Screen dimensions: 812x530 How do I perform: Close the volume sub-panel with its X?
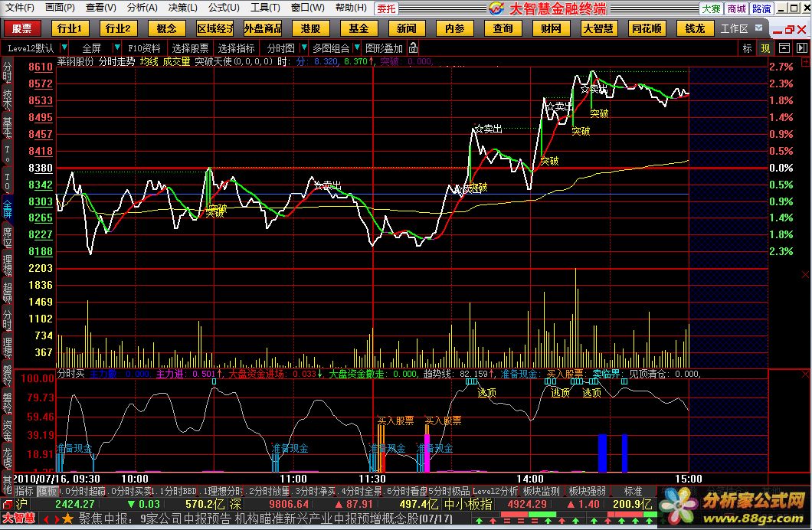pos(805,275)
